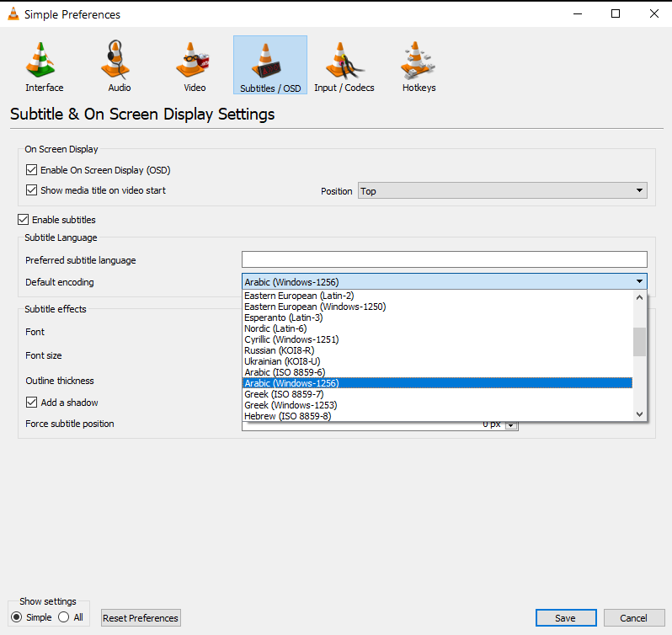Click the encoding list scrollbar thumb

pyautogui.click(x=639, y=342)
